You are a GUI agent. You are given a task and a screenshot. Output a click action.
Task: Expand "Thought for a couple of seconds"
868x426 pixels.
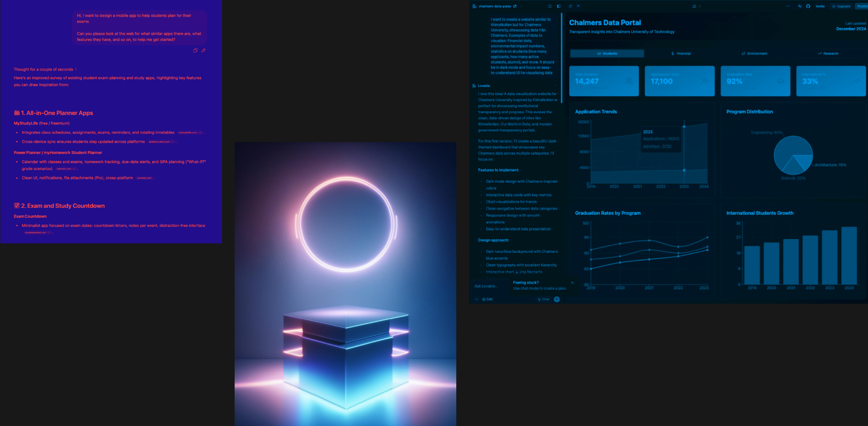(45, 69)
